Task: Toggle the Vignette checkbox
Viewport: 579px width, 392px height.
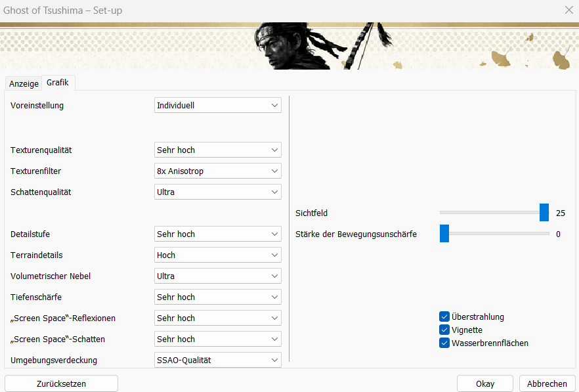Action: click(x=444, y=330)
